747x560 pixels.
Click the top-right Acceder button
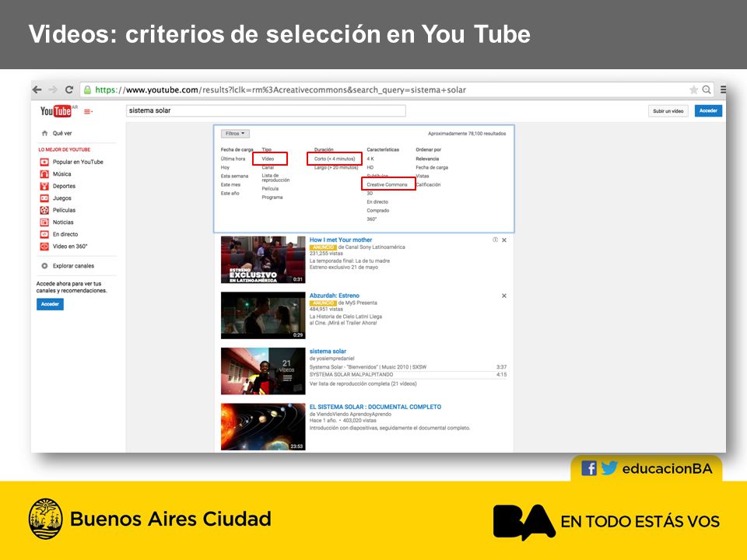[708, 110]
